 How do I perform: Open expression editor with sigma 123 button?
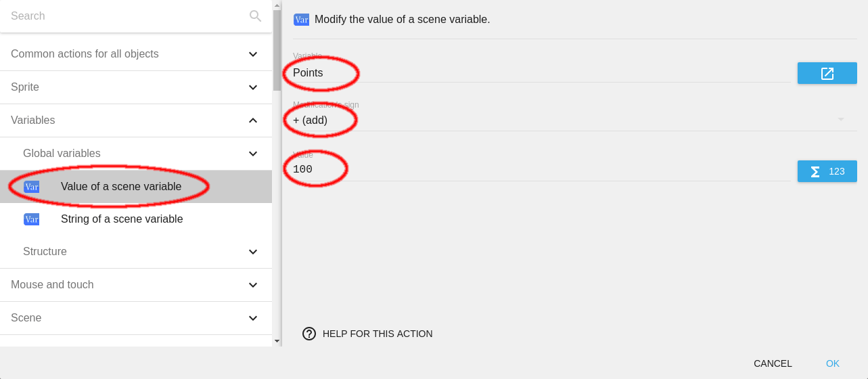coord(827,171)
